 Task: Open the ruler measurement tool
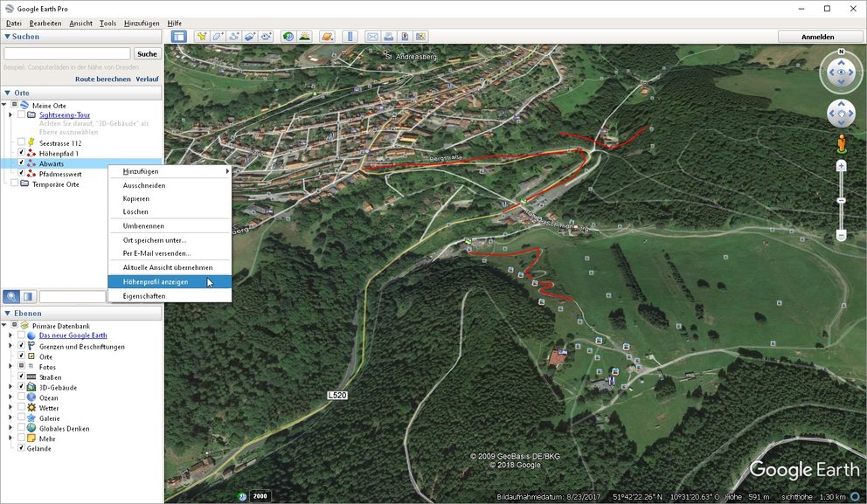[350, 37]
